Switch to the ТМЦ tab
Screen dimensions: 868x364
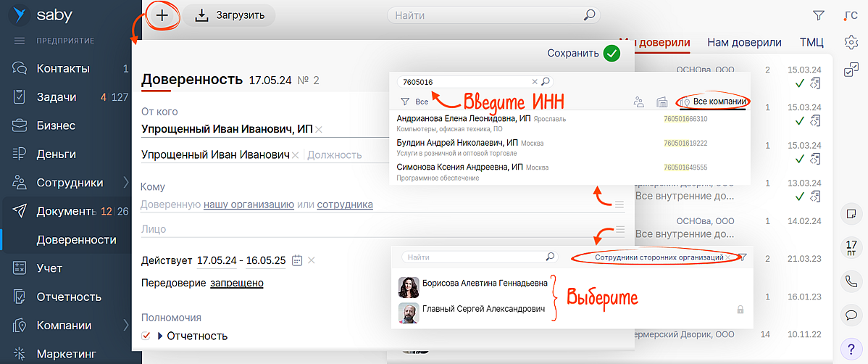[811, 42]
